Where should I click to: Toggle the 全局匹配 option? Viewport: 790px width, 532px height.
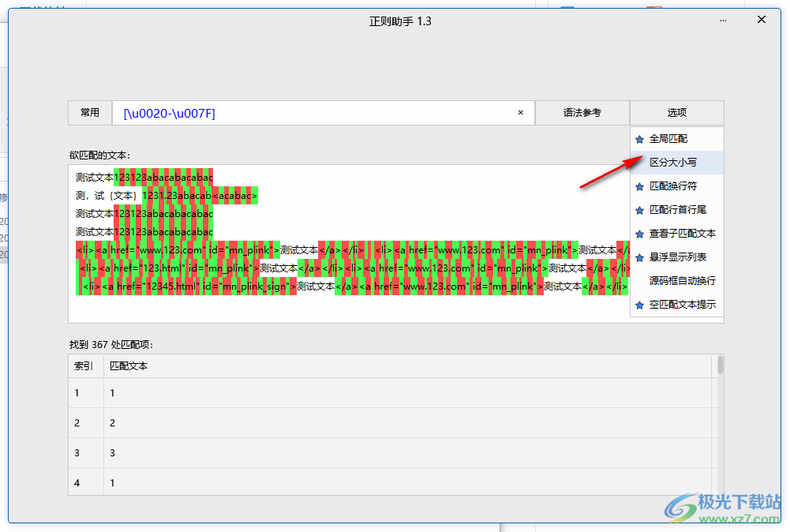click(677, 139)
